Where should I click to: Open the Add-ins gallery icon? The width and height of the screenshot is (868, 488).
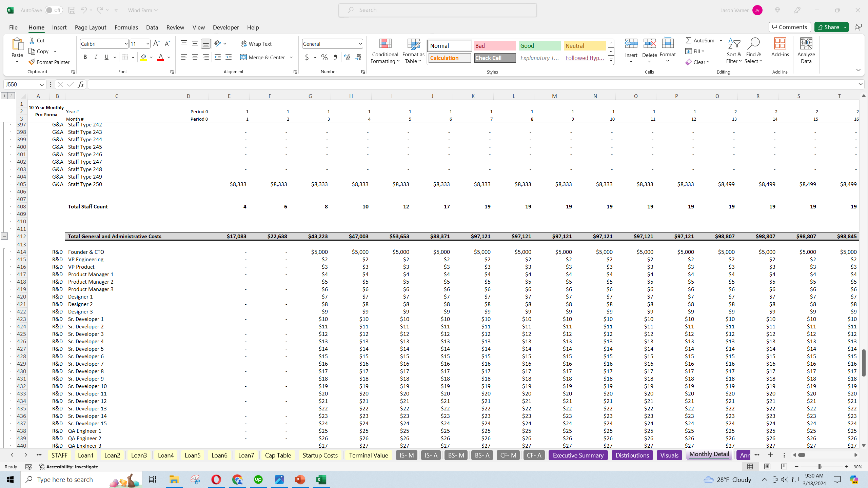pos(780,47)
